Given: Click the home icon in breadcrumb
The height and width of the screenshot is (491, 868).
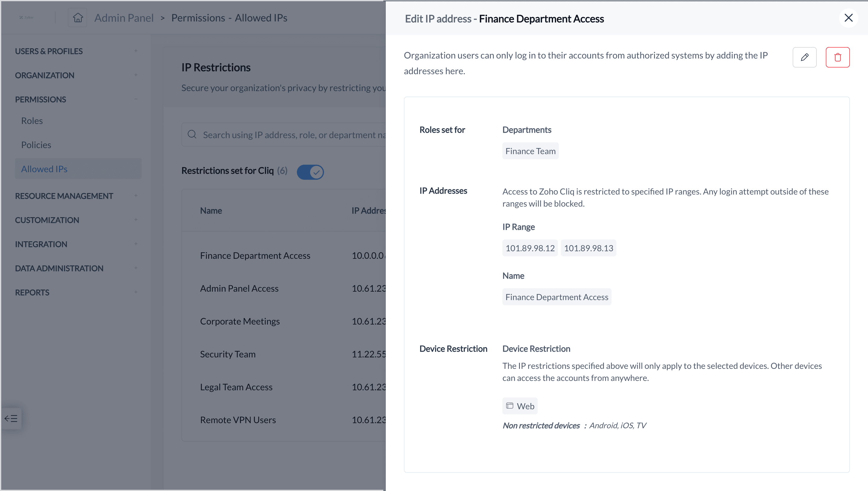Looking at the screenshot, I should pos(78,17).
